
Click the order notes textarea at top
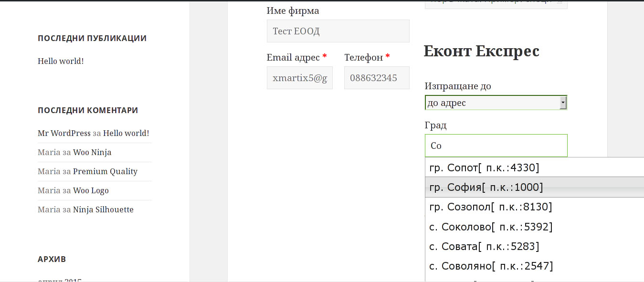(496, 4)
